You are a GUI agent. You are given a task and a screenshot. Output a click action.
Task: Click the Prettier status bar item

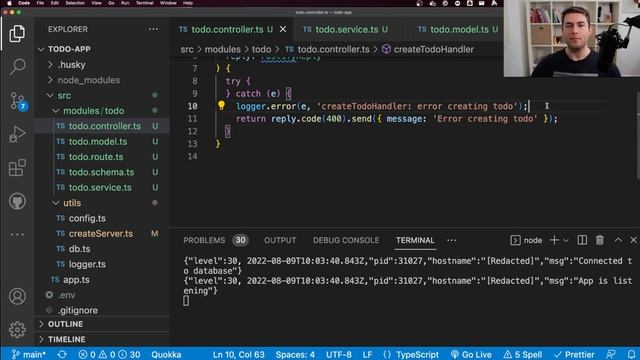(x=574, y=354)
